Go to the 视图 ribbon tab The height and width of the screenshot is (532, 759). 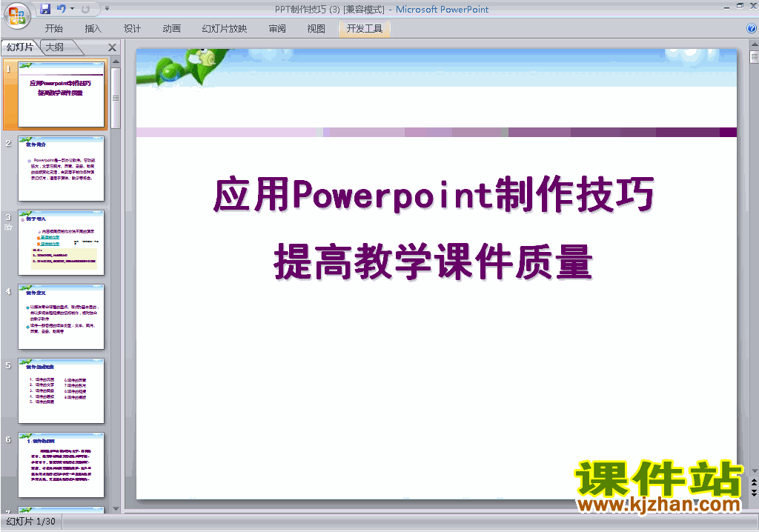tap(316, 29)
